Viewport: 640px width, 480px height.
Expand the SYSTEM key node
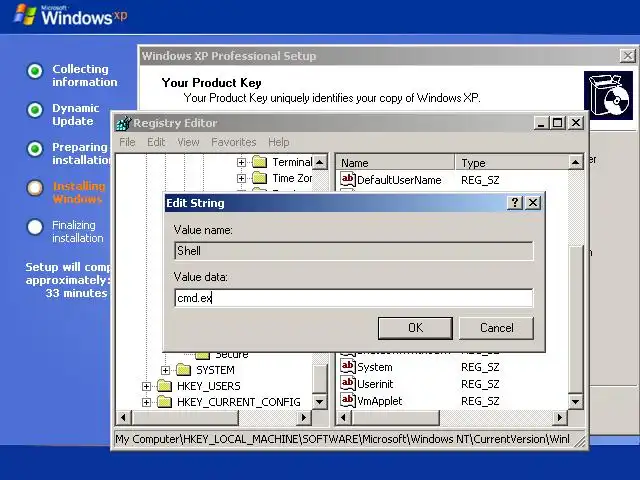tap(165, 370)
